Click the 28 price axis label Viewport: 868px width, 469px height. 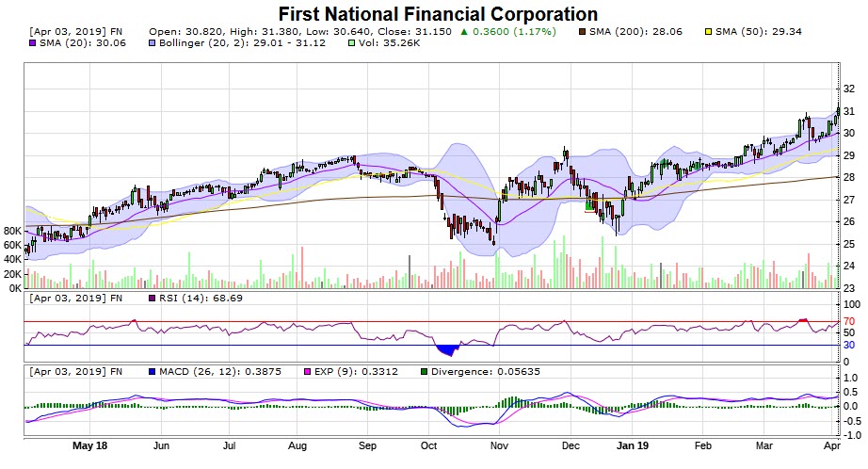pyautogui.click(x=849, y=177)
